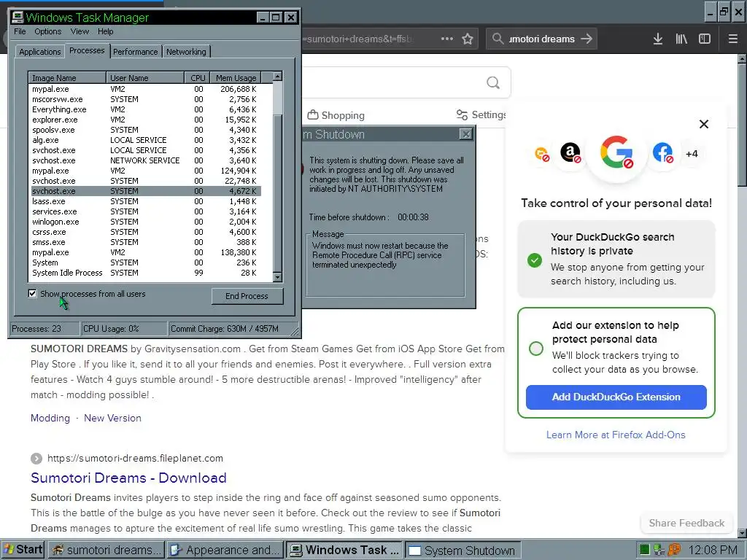Open the browser library icon
Image resolution: width=747 pixels, height=560 pixels.
pyautogui.click(x=681, y=39)
